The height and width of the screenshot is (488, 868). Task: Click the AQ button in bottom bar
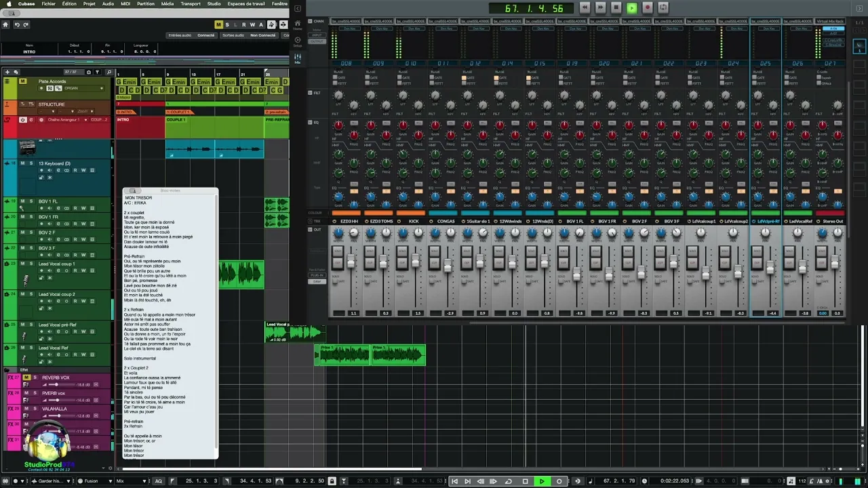159,481
